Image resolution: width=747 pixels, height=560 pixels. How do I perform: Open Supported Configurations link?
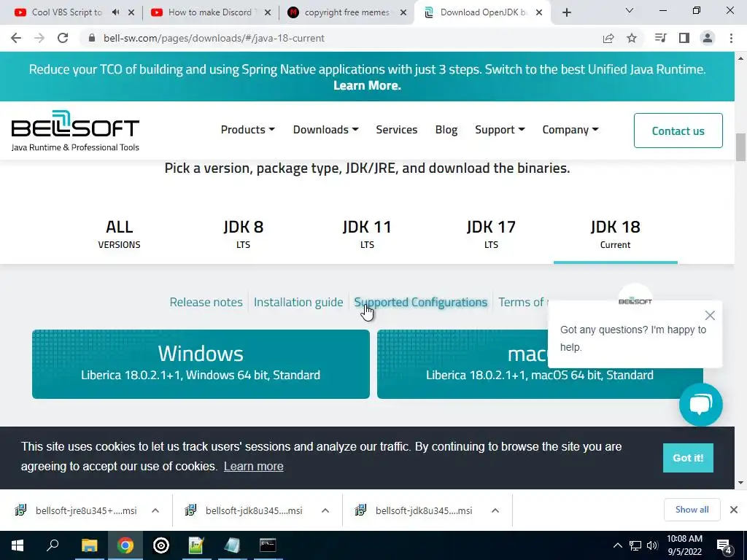(x=421, y=302)
